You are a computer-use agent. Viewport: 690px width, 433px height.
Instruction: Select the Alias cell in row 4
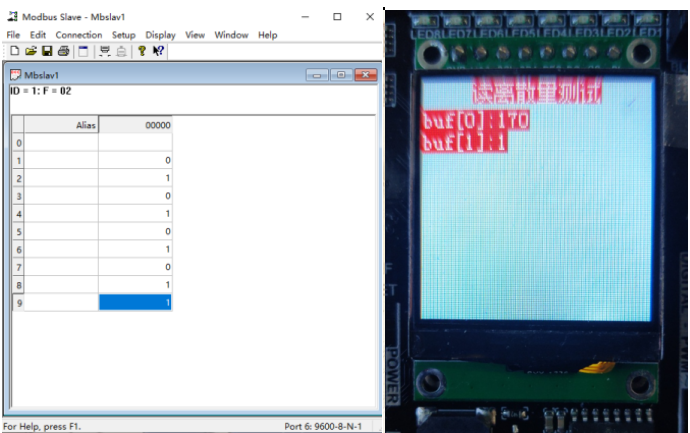pyautogui.click(x=61, y=214)
